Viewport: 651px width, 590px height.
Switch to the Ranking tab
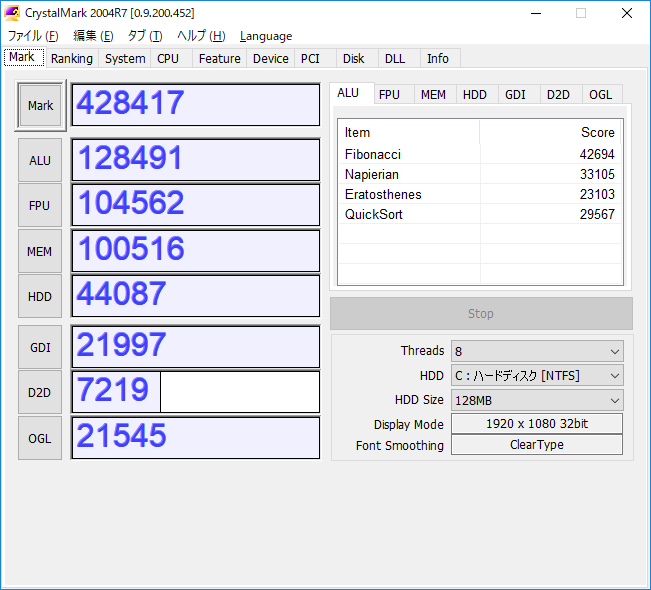point(72,59)
